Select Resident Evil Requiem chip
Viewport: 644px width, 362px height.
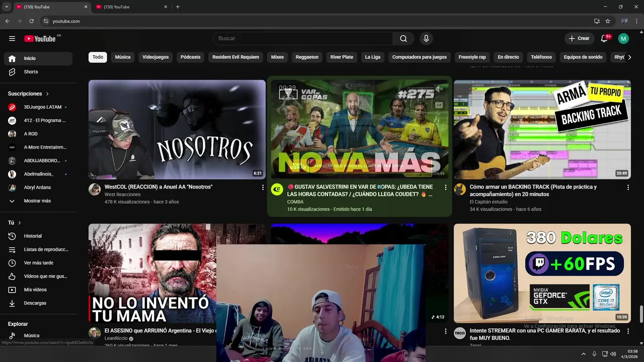(235, 57)
